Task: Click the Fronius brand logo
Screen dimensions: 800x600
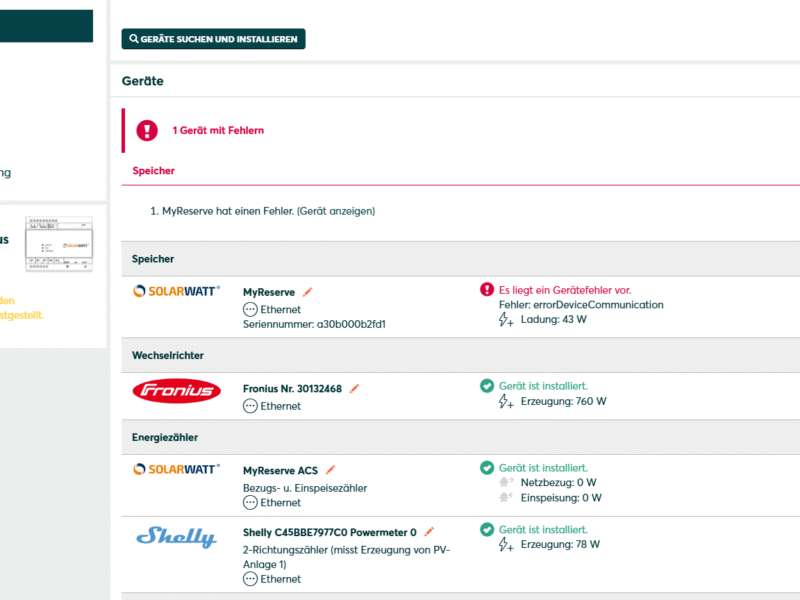Action: (x=177, y=391)
